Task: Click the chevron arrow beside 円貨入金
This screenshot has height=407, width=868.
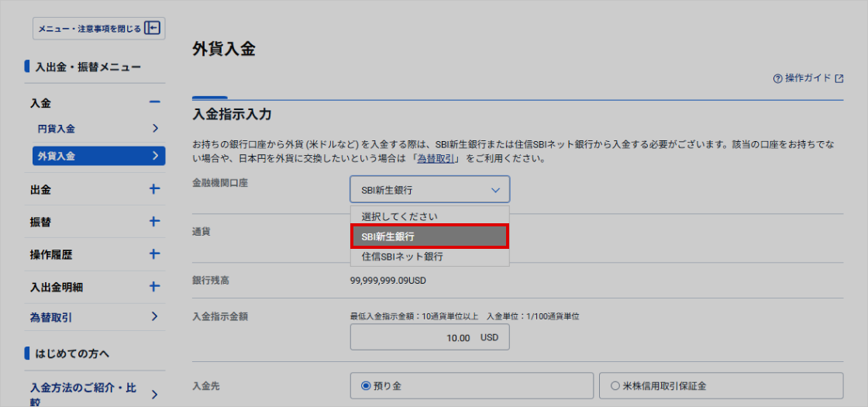Action: pos(155,129)
